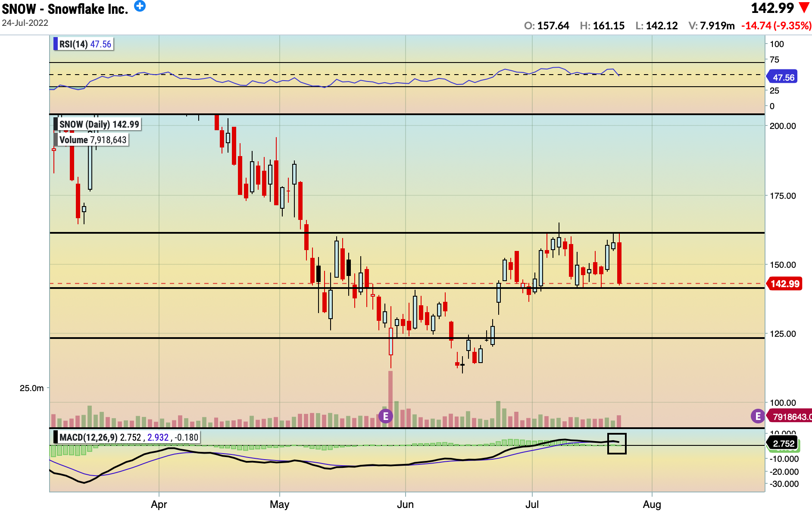Click the Jul label on time axis
Screen dimensions: 812x520
[x=532, y=504]
